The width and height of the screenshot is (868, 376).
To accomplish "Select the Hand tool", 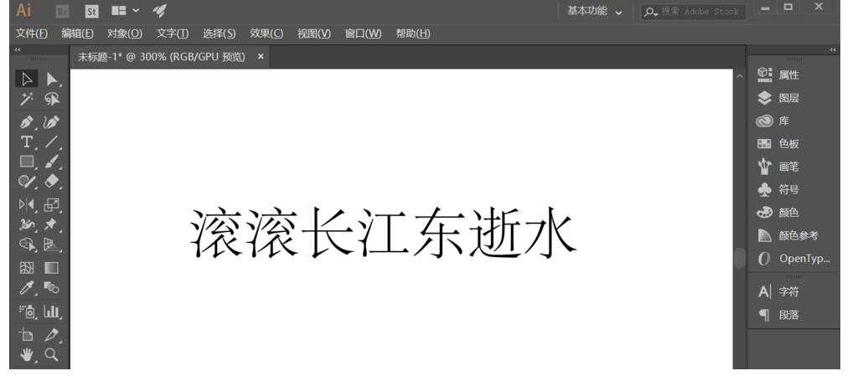I will [27, 355].
